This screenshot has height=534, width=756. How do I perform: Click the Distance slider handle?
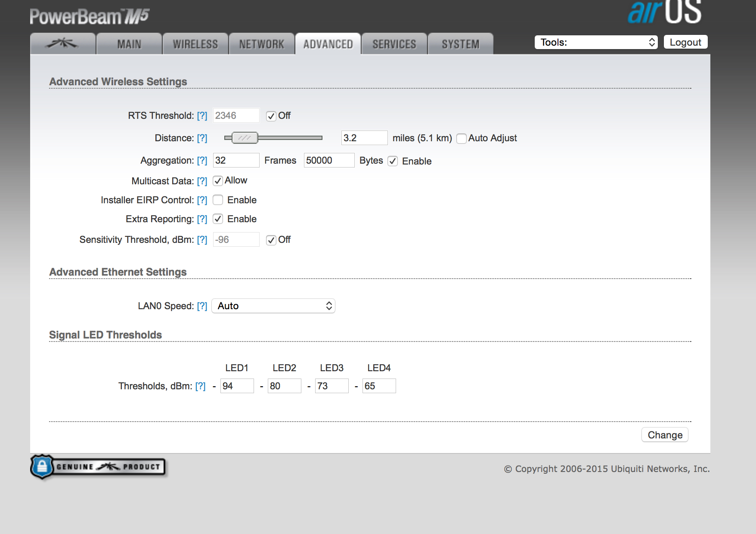(x=245, y=138)
